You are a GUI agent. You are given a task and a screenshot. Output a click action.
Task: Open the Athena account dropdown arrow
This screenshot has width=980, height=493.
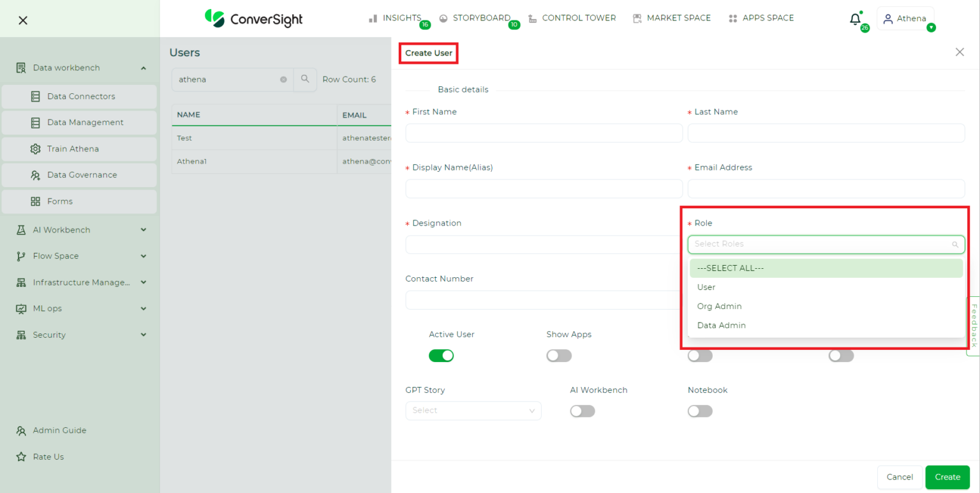tap(931, 27)
